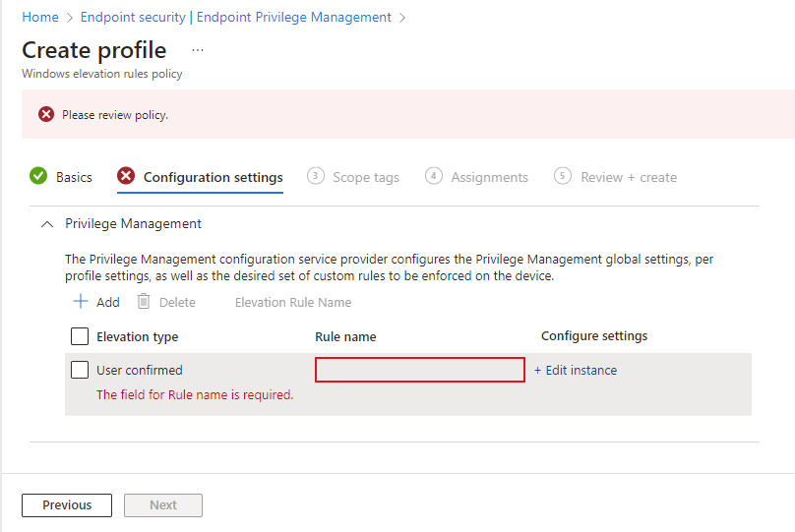This screenshot has width=795, height=532.
Task: Select the User confirmed row checkbox
Action: point(80,370)
